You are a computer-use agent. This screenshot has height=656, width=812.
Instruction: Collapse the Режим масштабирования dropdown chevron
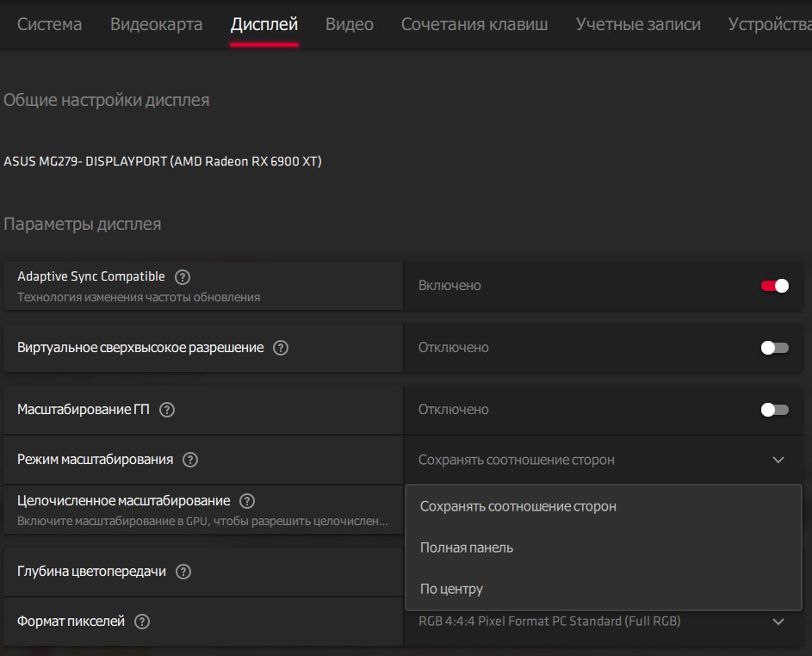click(778, 460)
